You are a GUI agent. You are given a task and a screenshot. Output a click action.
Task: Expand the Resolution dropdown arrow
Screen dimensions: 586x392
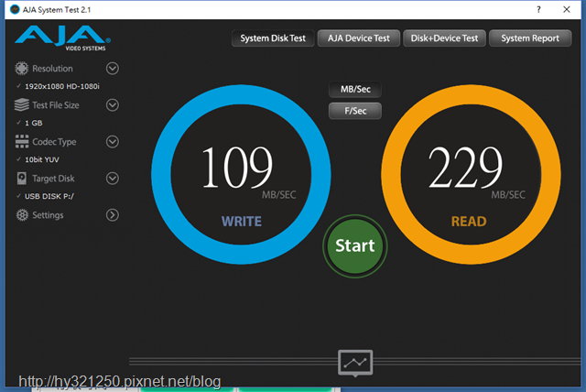pyautogui.click(x=113, y=69)
